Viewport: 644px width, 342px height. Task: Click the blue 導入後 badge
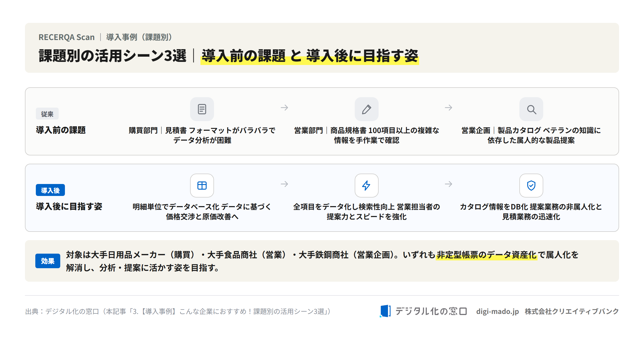point(50,190)
